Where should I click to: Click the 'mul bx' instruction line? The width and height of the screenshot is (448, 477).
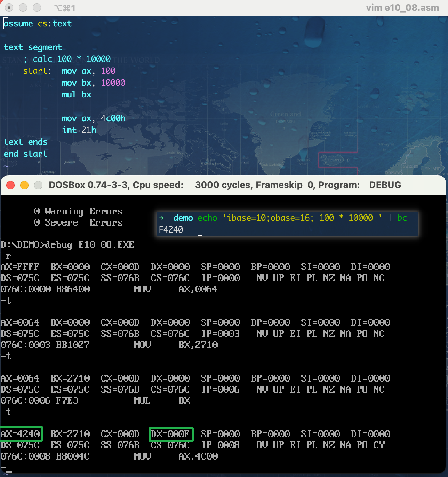pos(77,95)
